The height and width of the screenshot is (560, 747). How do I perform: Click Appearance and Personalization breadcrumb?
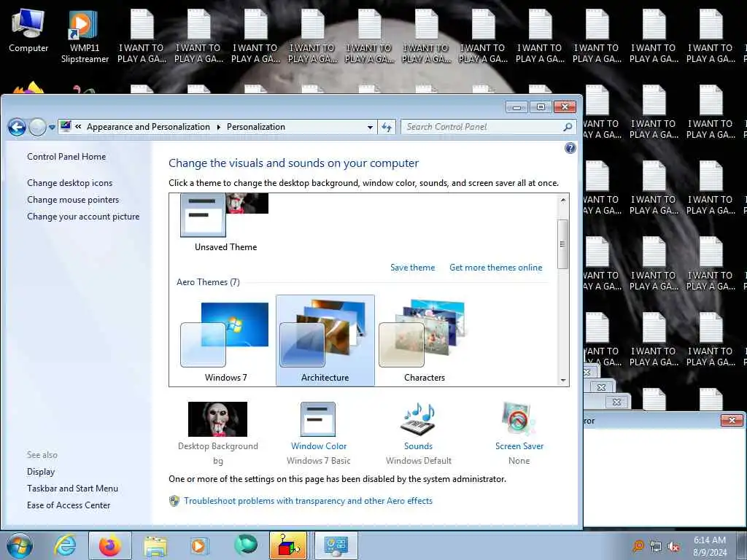(148, 127)
